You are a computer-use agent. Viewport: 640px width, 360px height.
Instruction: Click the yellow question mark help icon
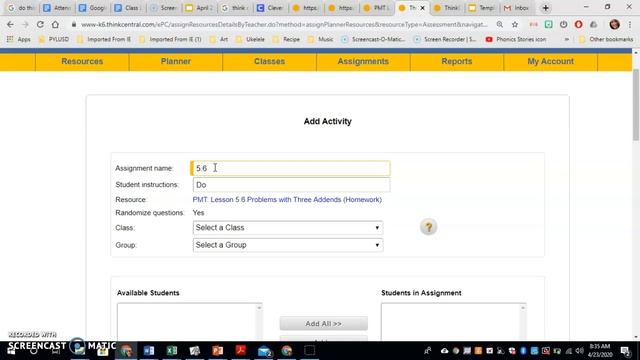tap(429, 227)
